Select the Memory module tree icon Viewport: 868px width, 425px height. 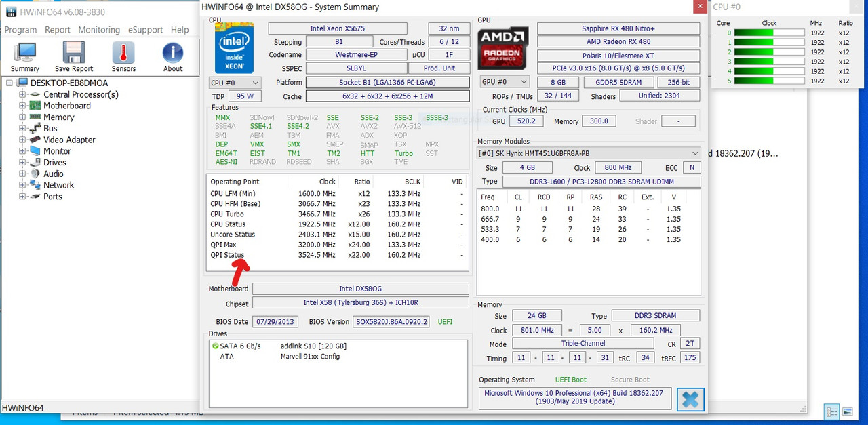tap(35, 117)
